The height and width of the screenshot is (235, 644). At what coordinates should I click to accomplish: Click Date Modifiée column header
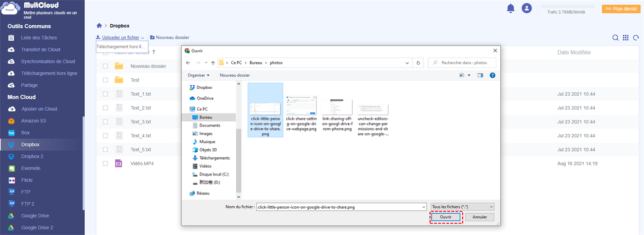(574, 52)
